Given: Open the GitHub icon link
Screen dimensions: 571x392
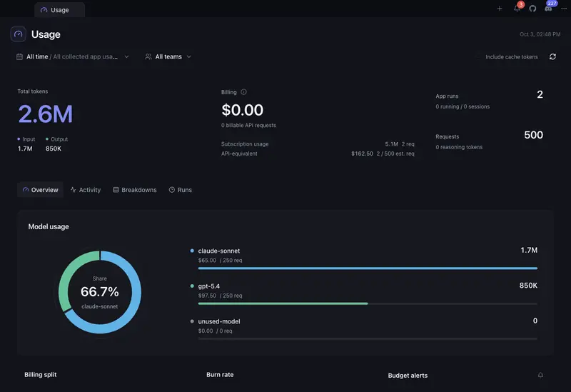Looking at the screenshot, I should pos(532,9).
